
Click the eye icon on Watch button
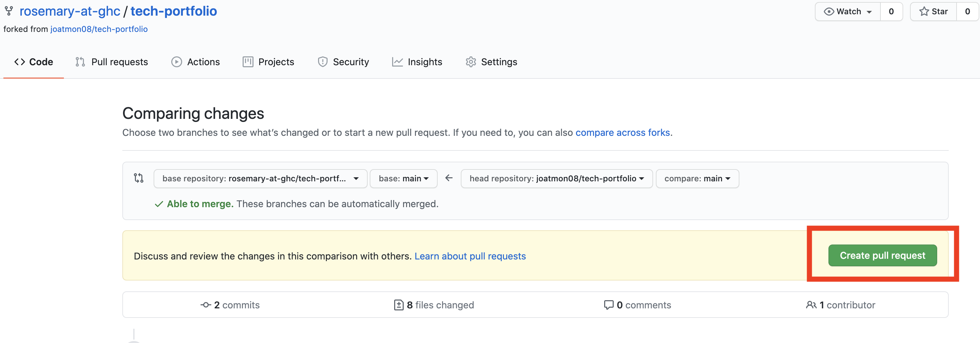[828, 12]
